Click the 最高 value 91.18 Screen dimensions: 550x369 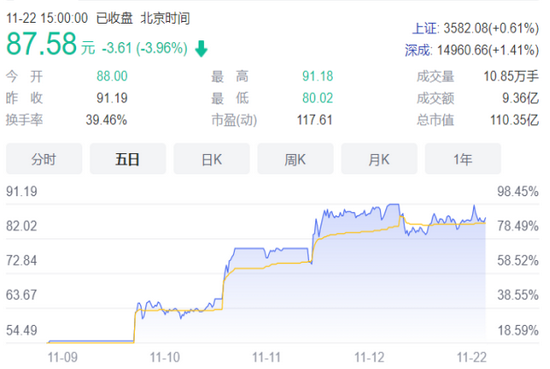pyautogui.click(x=317, y=76)
